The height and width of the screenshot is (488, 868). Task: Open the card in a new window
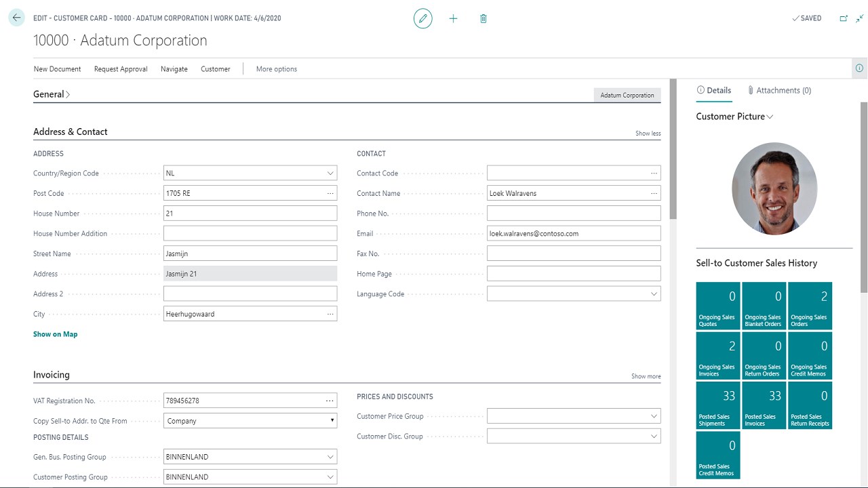844,18
